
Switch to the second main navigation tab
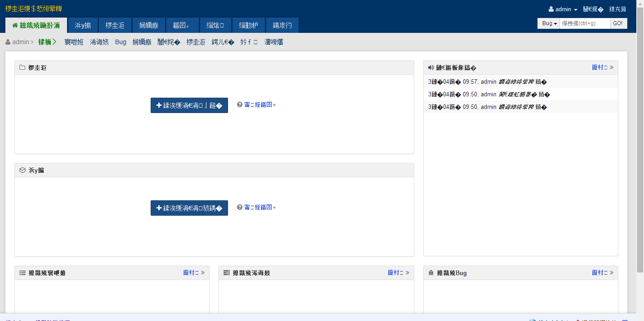[x=83, y=26]
